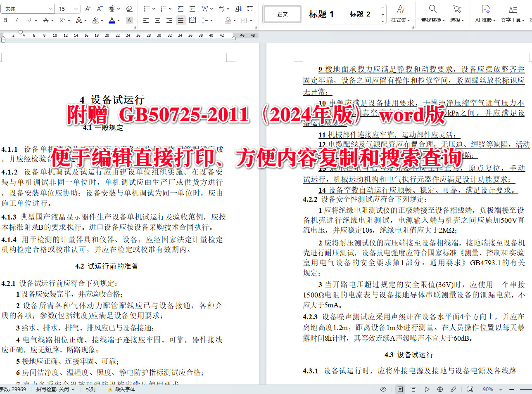Toggle show/hide paragraph marks icon

250,9
